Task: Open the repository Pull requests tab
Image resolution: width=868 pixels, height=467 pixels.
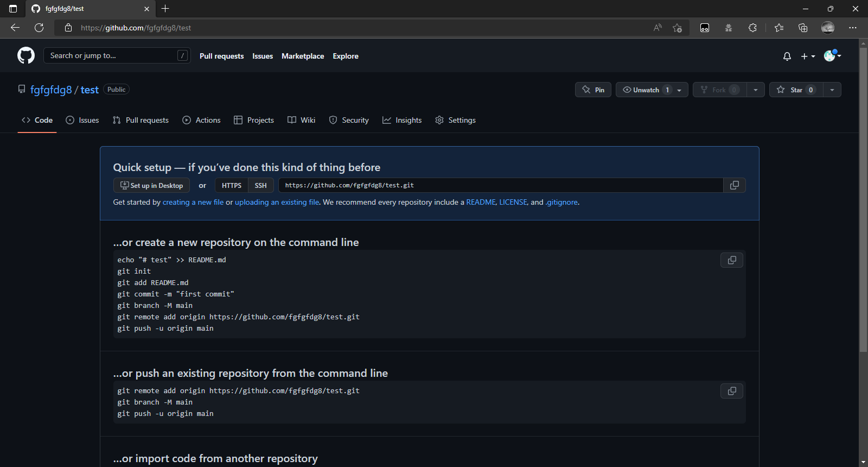Action: [x=141, y=120]
